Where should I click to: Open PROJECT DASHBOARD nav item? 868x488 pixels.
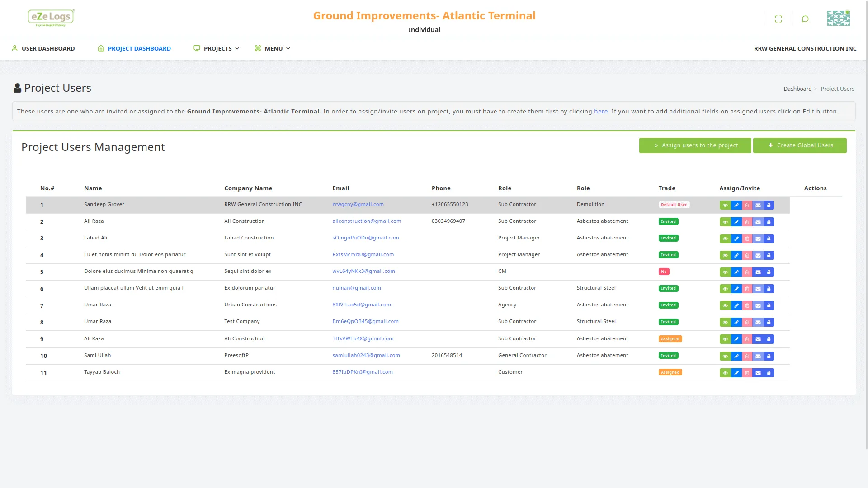click(x=134, y=48)
